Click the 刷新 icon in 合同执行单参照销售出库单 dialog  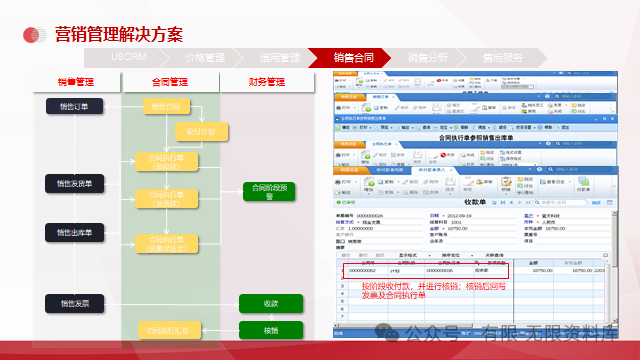[456, 127]
